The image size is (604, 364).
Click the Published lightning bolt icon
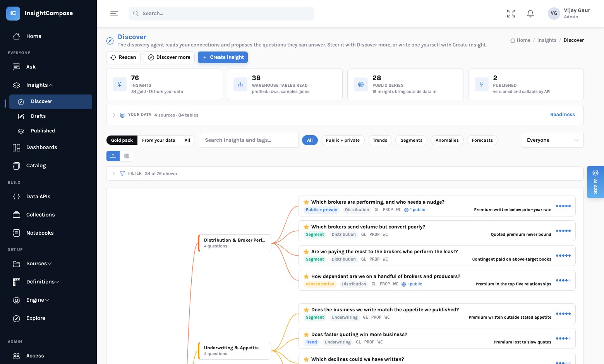[482, 84]
